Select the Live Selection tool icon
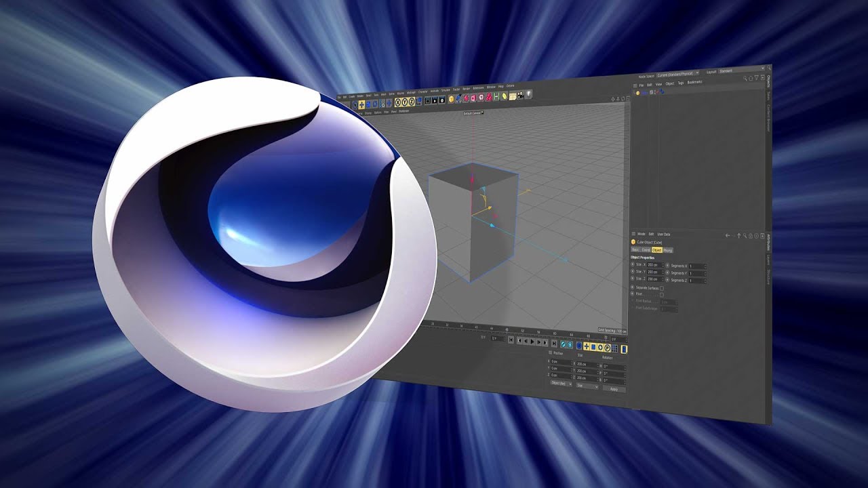 pyautogui.click(x=355, y=105)
